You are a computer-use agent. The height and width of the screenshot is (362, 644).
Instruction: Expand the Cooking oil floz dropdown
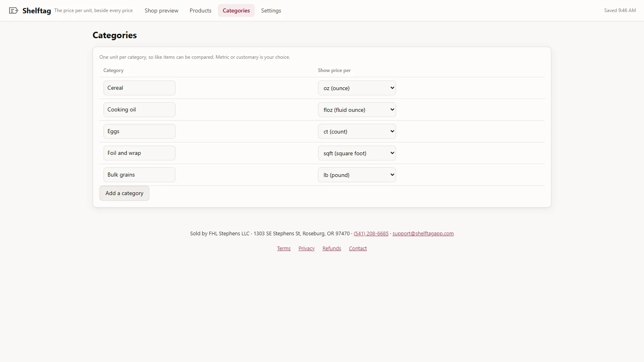click(x=357, y=110)
